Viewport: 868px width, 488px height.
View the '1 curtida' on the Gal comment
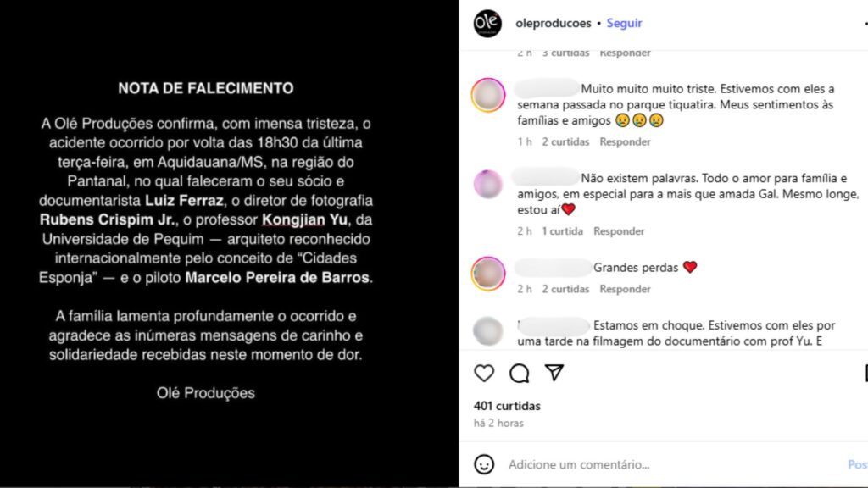click(x=563, y=230)
